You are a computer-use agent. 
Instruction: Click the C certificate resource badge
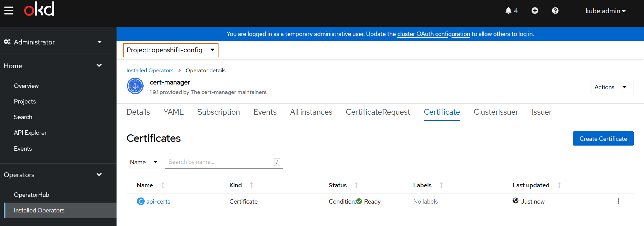click(x=141, y=201)
